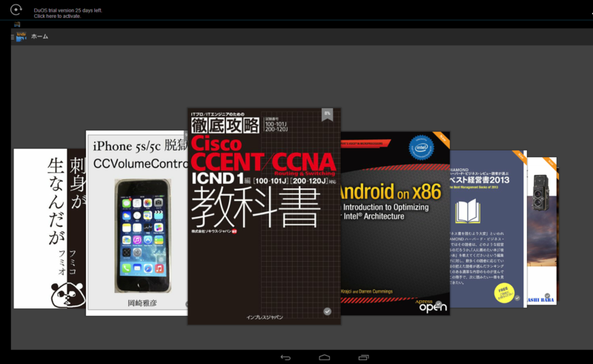This screenshot has height=364, width=593.
Task: Click the New ribbon on Android on x86
Action: 442,139
